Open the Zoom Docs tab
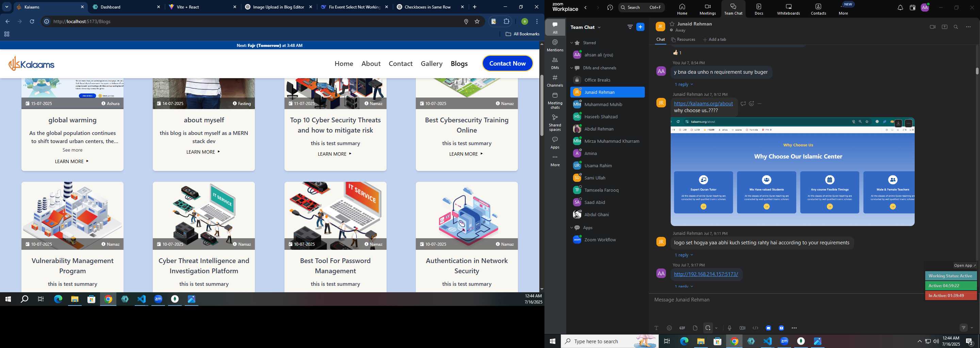 [x=758, y=9]
